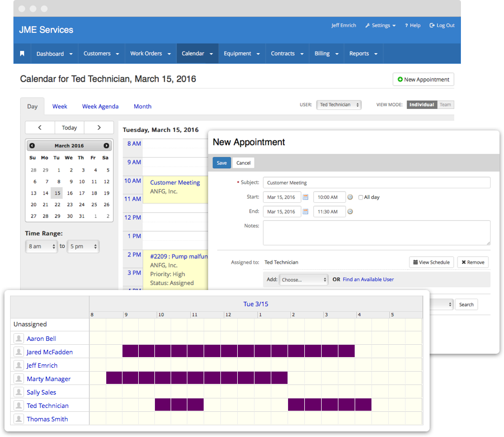The image size is (504, 437).
Task: Open the Reports menu
Action: [x=363, y=54]
